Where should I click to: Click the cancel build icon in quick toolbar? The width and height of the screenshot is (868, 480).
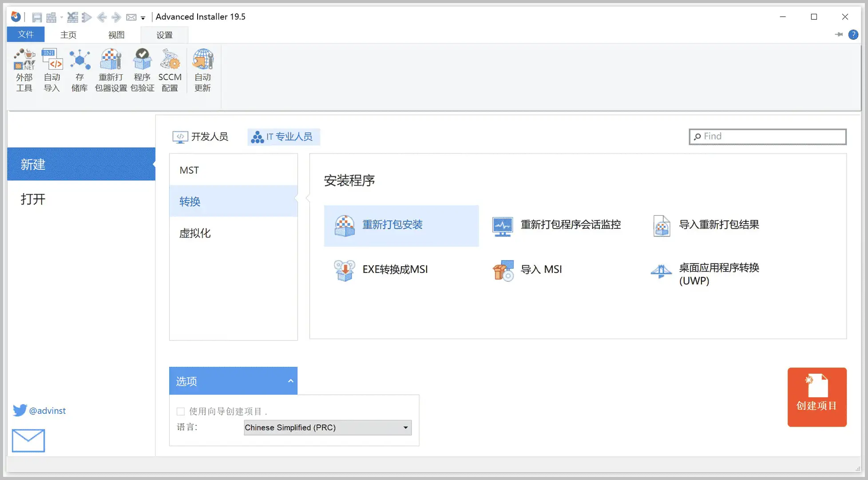[x=72, y=17]
